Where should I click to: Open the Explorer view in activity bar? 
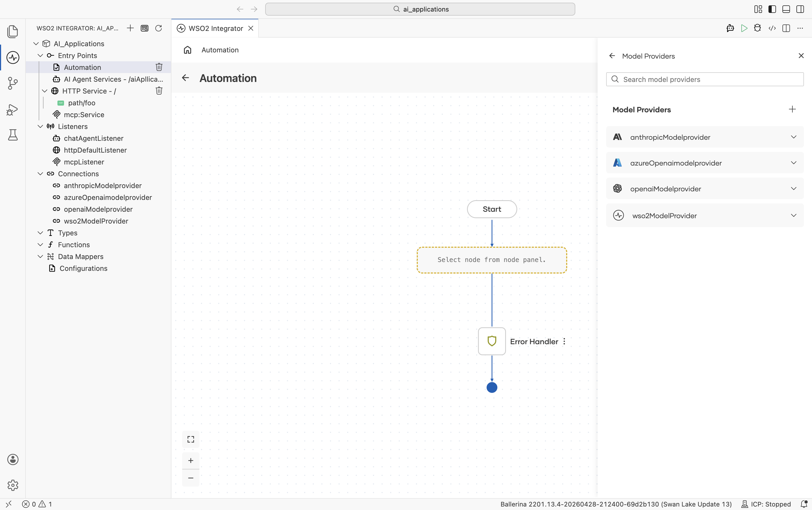click(x=13, y=32)
